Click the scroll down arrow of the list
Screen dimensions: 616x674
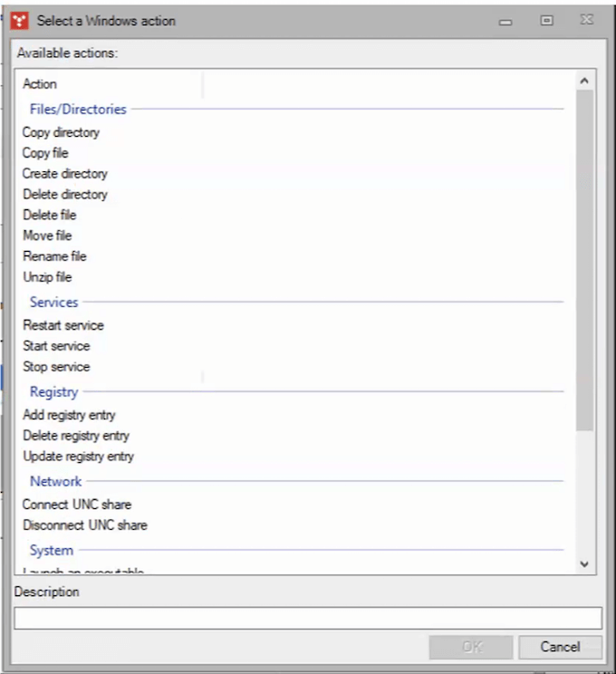pos(584,564)
